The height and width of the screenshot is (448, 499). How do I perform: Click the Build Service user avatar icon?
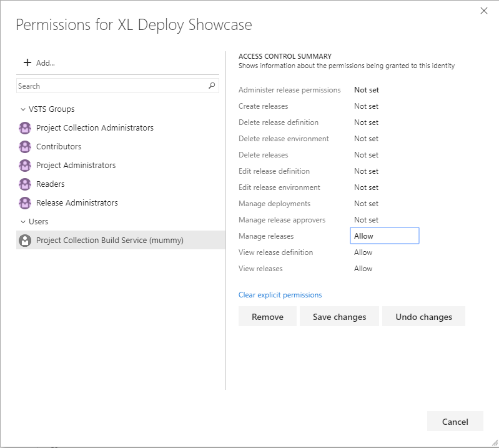25,241
